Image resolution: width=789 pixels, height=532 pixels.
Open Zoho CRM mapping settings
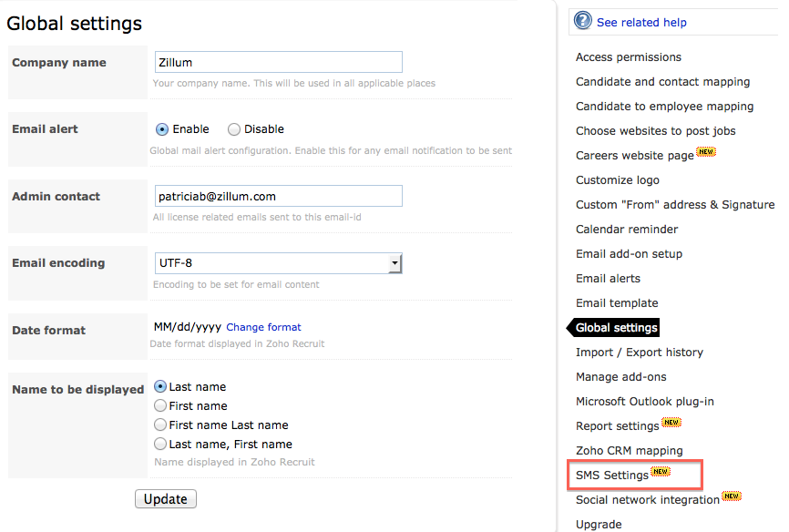coord(629,451)
